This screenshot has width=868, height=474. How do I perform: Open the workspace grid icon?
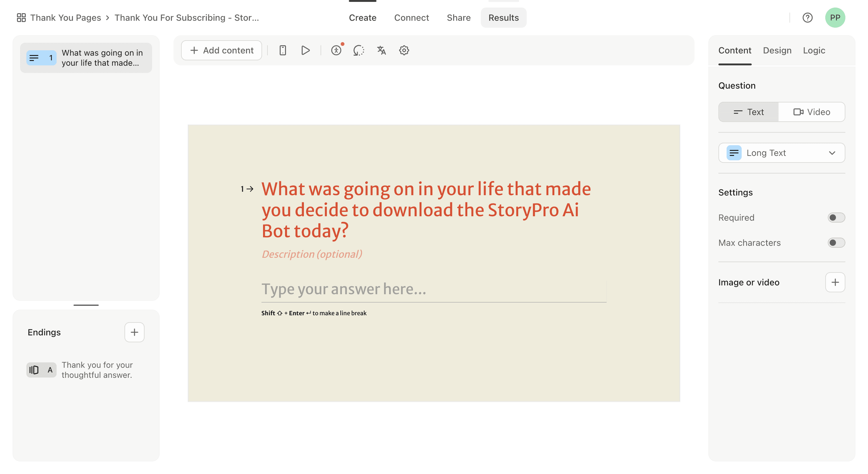point(21,18)
